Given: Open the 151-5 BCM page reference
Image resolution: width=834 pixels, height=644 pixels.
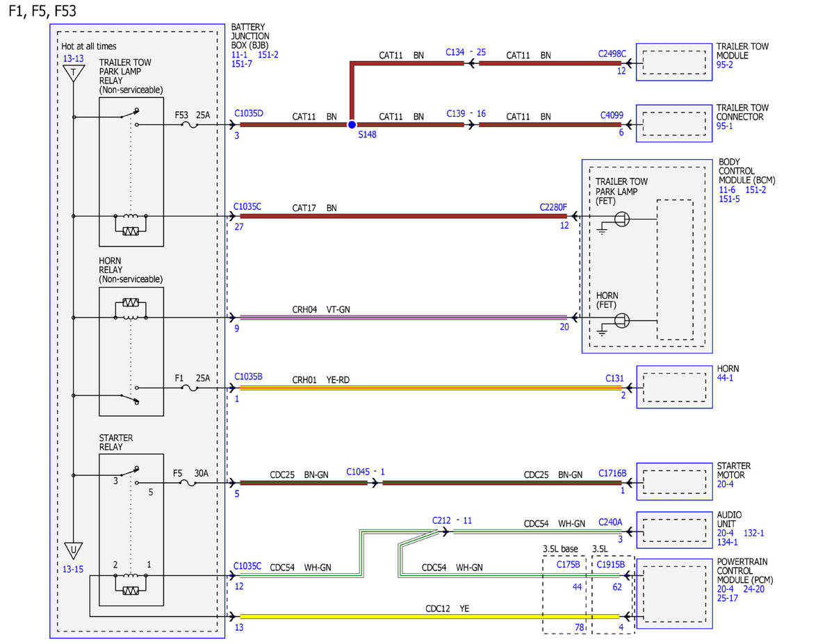Looking at the screenshot, I should 730,199.
